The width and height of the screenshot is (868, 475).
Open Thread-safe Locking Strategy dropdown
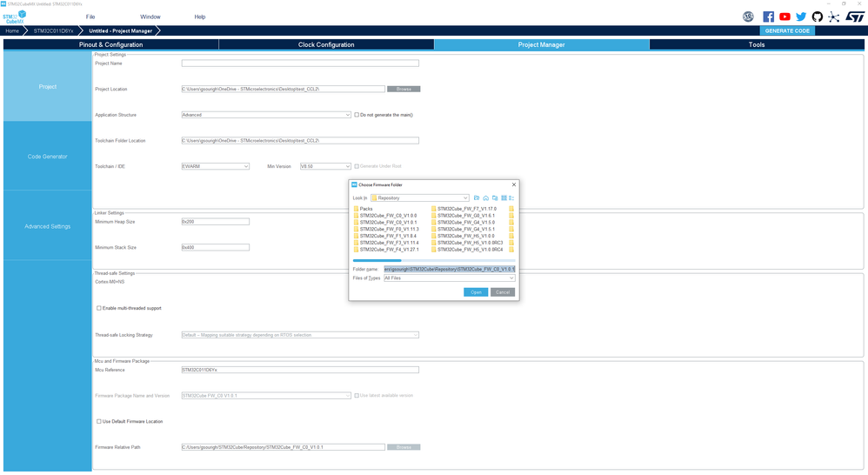[300, 335]
